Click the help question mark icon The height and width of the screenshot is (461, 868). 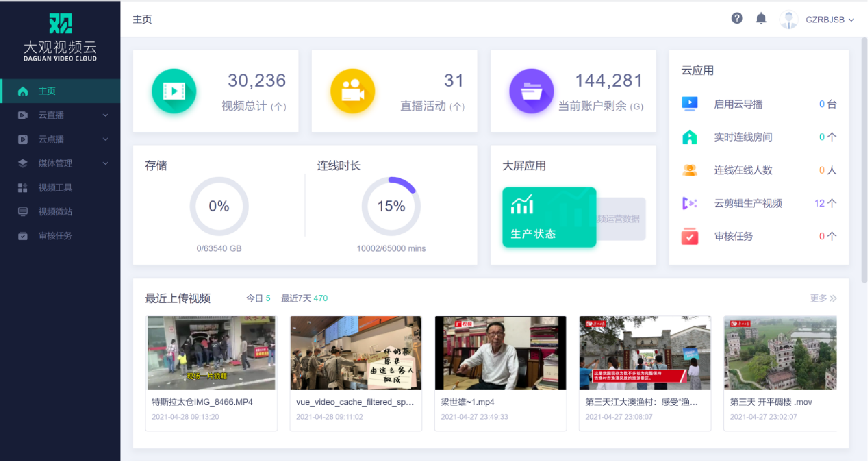click(737, 19)
